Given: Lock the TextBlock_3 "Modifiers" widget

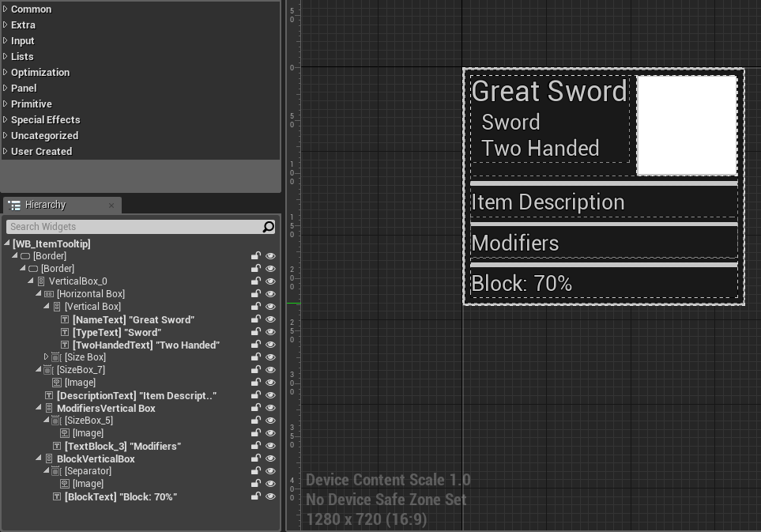Looking at the screenshot, I should point(256,446).
